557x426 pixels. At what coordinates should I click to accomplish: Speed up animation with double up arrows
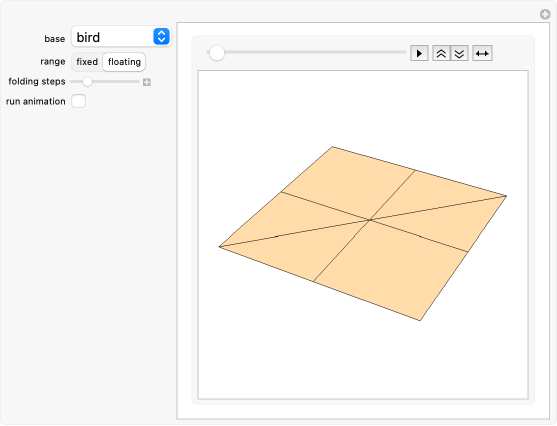click(441, 54)
